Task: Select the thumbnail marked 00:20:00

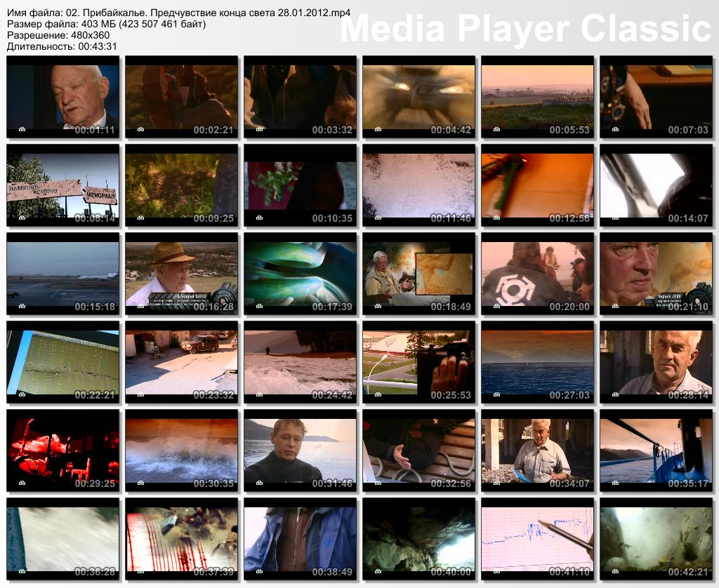Action: point(537,274)
